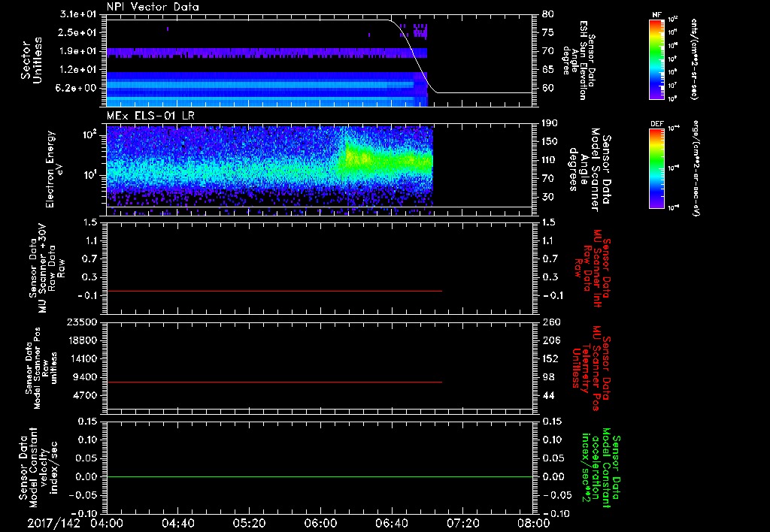Click the 04:00 time axis label

click(x=107, y=523)
